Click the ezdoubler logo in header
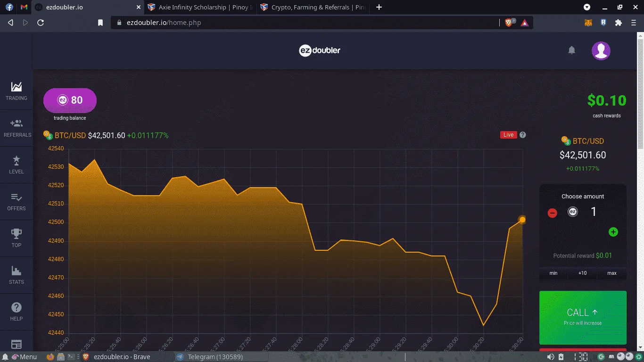The image size is (644, 362). (320, 50)
